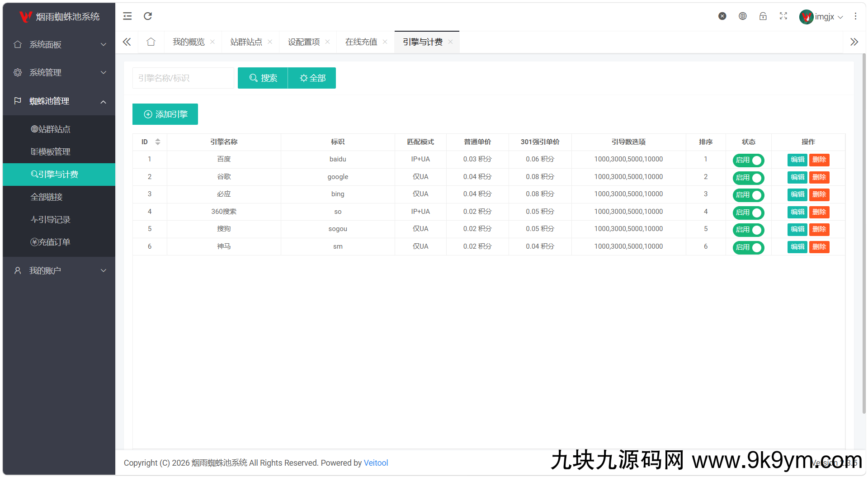Toggle 启用 switch for 百度 row

pyautogui.click(x=748, y=160)
